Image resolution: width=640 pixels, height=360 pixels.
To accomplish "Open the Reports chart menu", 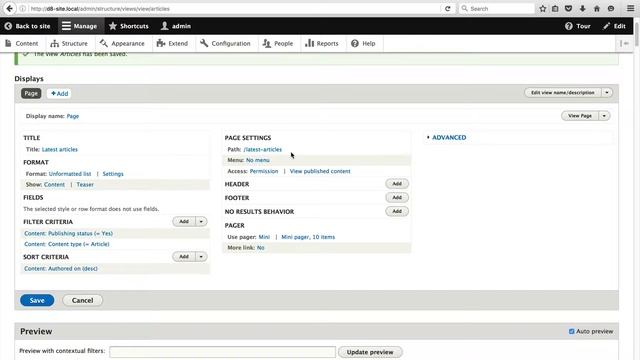I will pos(322,43).
